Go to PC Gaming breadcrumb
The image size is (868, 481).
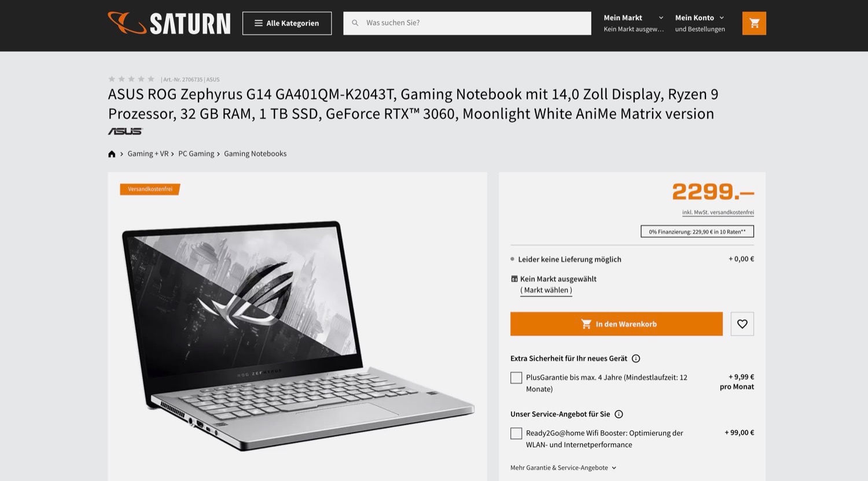196,153
